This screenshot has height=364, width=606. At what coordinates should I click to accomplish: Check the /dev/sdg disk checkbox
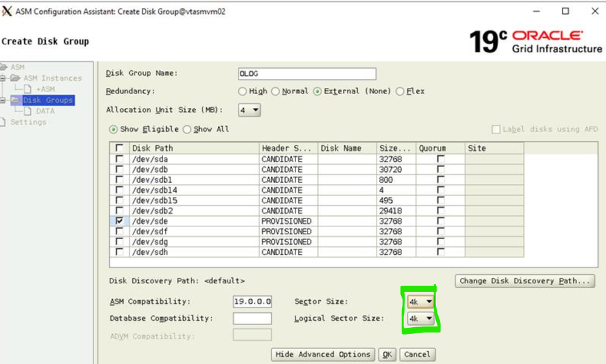point(120,241)
